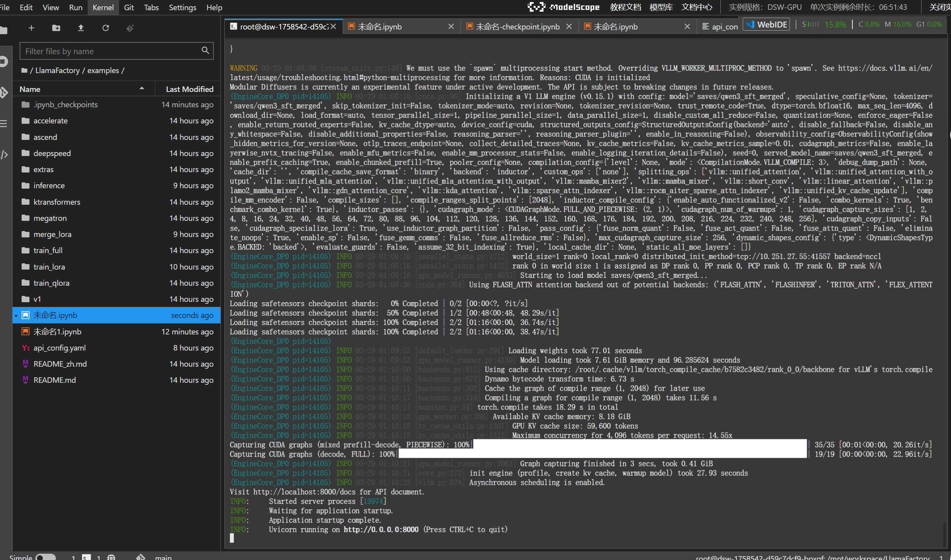Viewport: 951px width, 560px height.
Task: Refresh the file browser list
Action: pos(105,28)
